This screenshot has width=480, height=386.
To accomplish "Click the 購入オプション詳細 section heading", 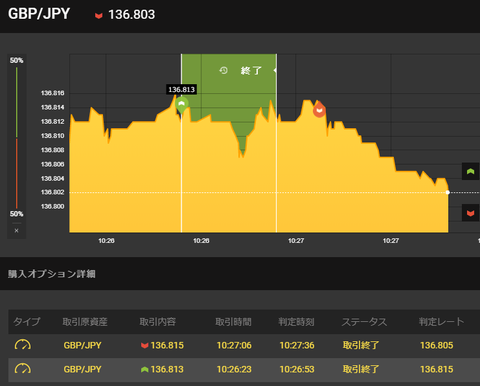I will (x=52, y=274).
